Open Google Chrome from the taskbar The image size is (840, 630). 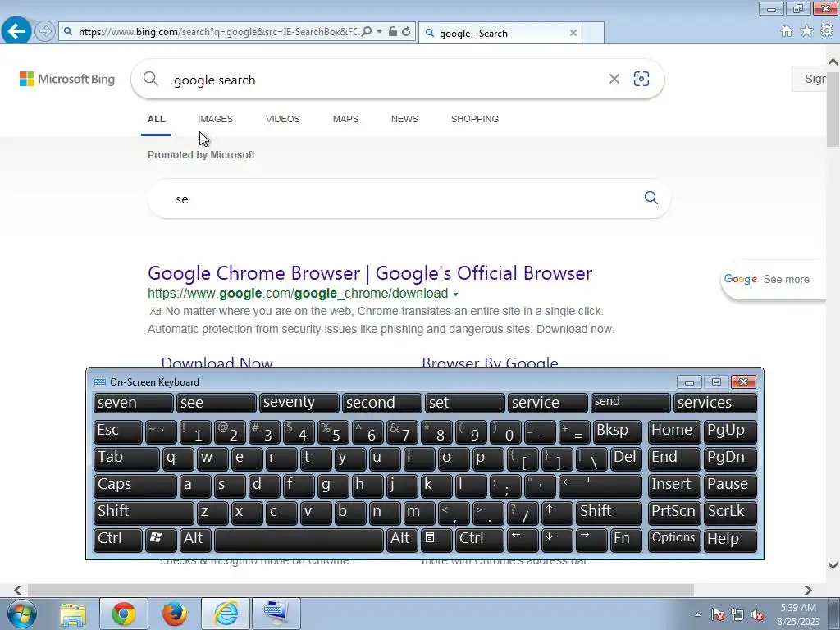124,614
